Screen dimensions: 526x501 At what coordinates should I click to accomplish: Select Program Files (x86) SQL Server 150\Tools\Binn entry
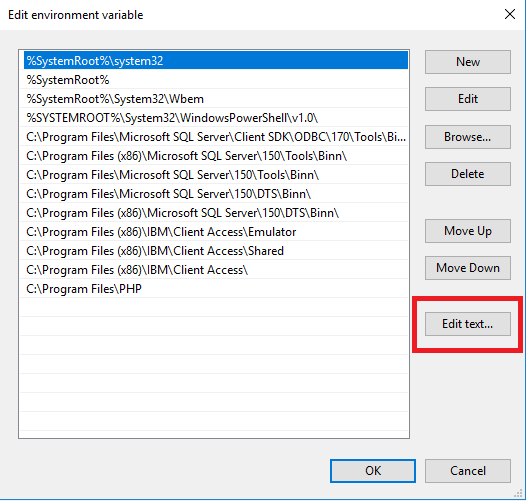tap(216, 156)
